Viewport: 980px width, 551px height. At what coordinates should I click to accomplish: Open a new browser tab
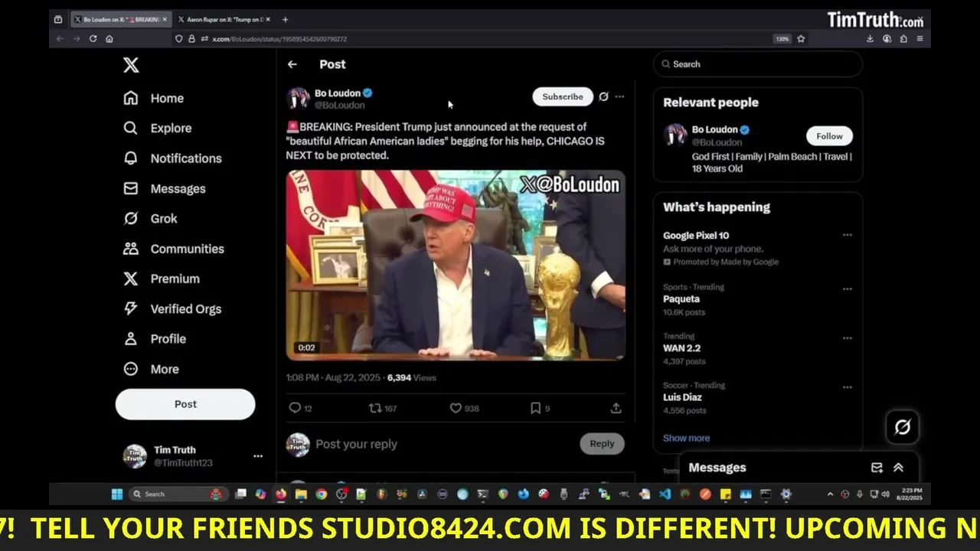click(285, 19)
